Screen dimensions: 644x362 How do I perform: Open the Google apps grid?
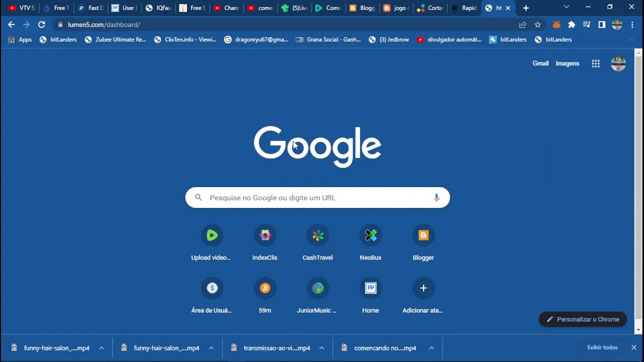click(x=596, y=63)
